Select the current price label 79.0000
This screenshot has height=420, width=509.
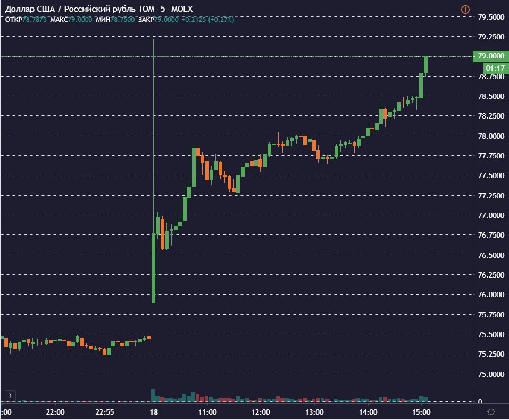coord(491,56)
